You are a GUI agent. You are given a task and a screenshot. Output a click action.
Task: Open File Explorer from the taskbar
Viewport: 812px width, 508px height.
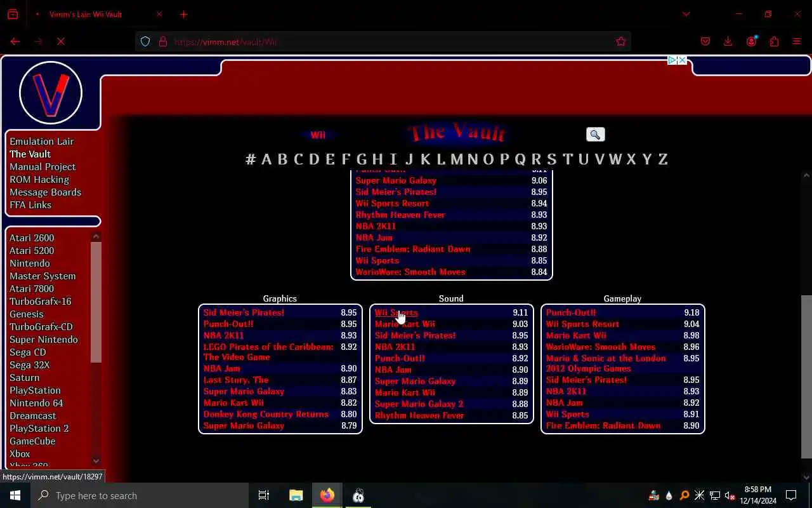(x=296, y=495)
